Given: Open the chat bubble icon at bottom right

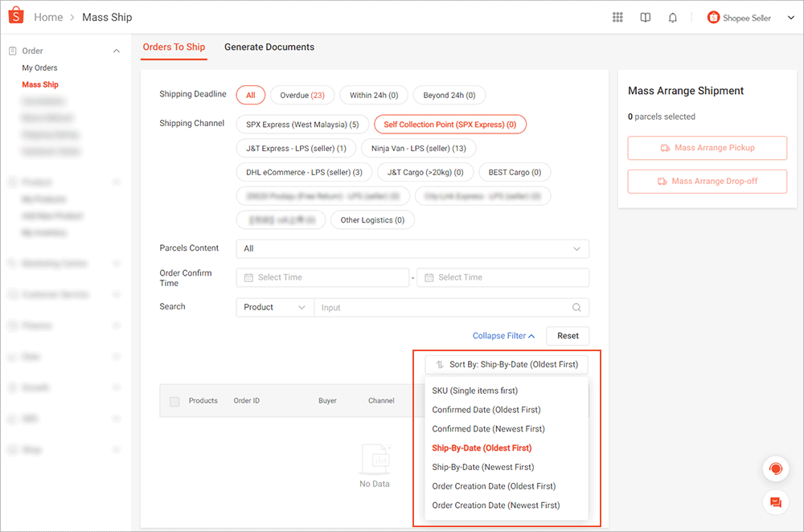Looking at the screenshot, I should 775,502.
